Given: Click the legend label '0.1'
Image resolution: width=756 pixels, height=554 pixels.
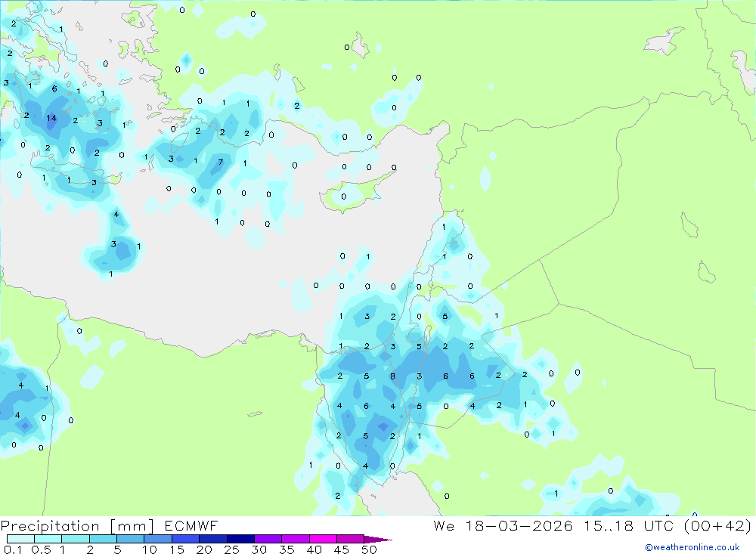Looking at the screenshot, I should tap(13, 549).
